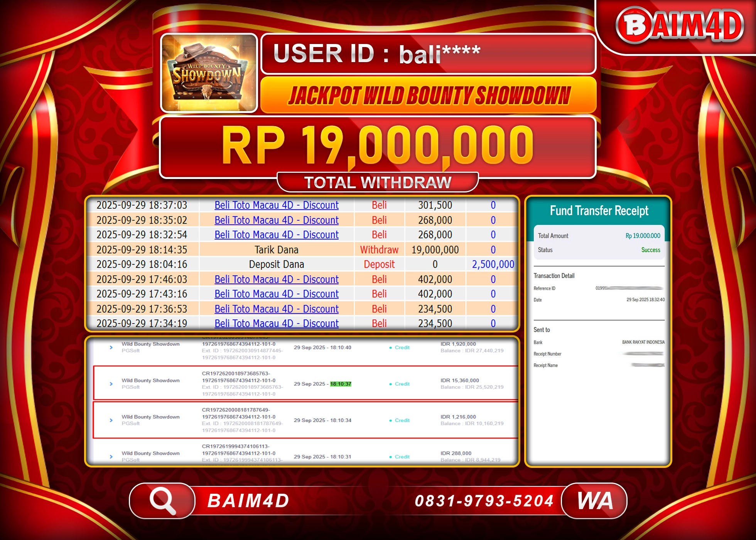Expand the IDR 15,360,000 credit entry
This screenshot has width=756, height=540.
point(111,384)
